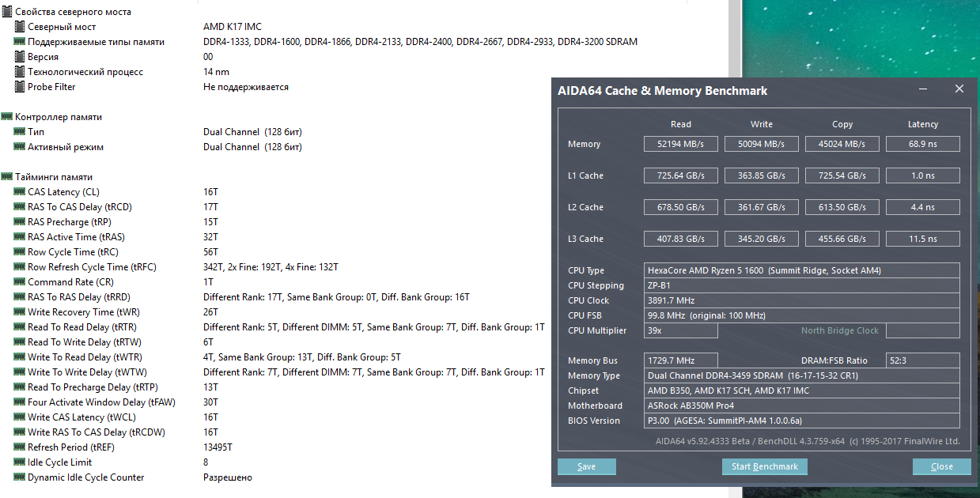
Task: Click memory icon beside Read To Write Delay
Action: 21,342
